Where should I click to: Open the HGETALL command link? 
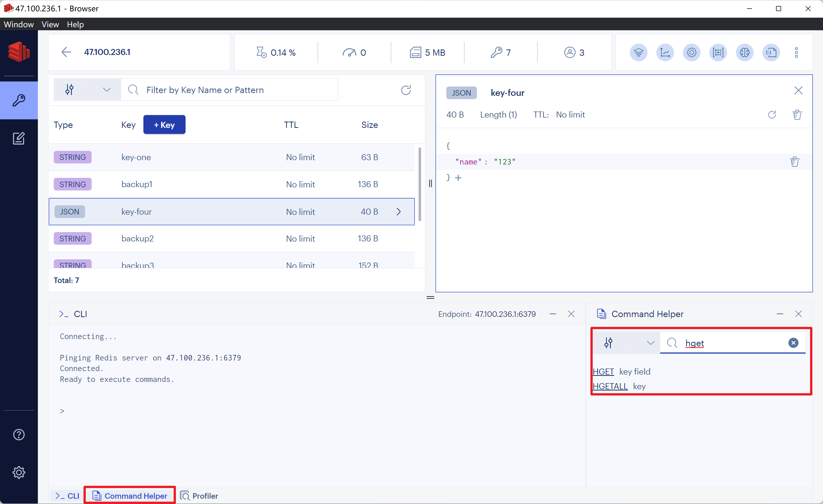click(x=610, y=386)
